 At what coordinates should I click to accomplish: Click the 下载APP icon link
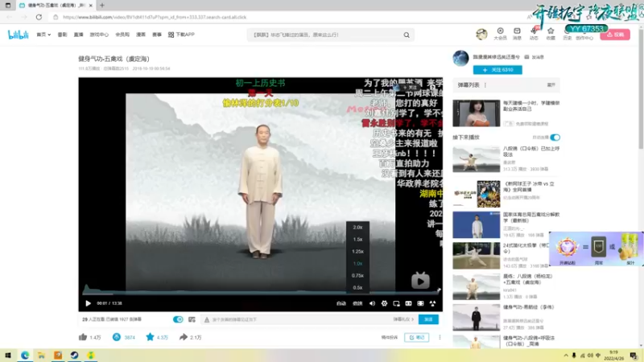coord(181,35)
